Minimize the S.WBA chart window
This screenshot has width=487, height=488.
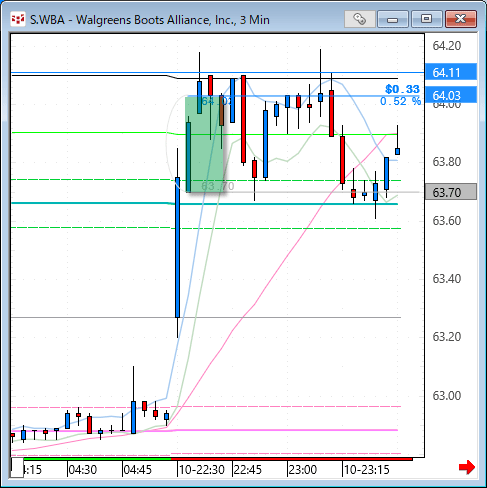tap(393, 19)
